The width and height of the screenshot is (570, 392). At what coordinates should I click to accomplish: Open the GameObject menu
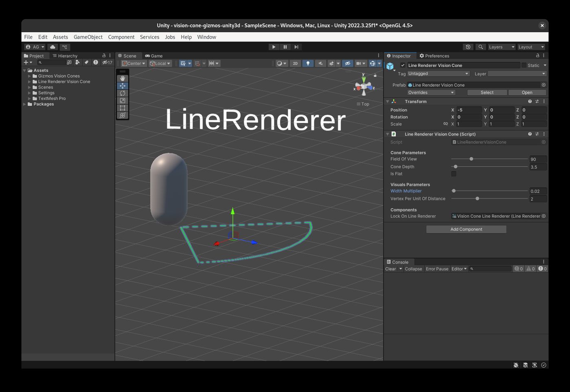(88, 37)
